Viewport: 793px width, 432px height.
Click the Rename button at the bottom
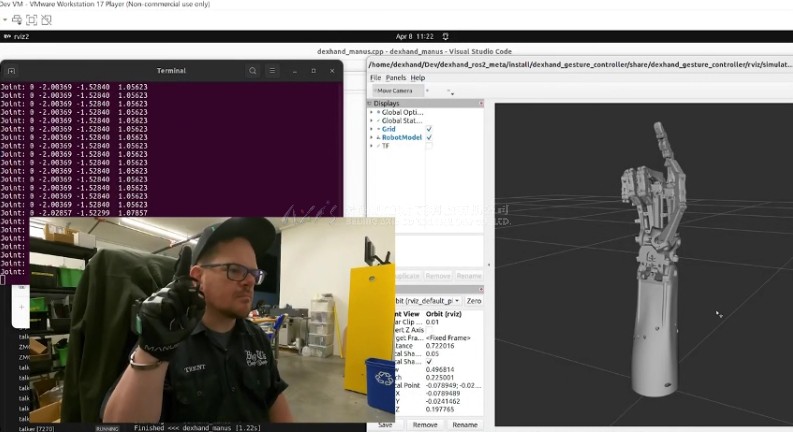465,425
